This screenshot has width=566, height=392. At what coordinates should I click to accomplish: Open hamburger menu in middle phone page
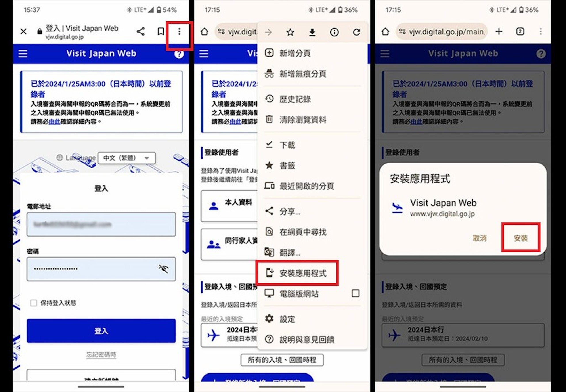(204, 54)
